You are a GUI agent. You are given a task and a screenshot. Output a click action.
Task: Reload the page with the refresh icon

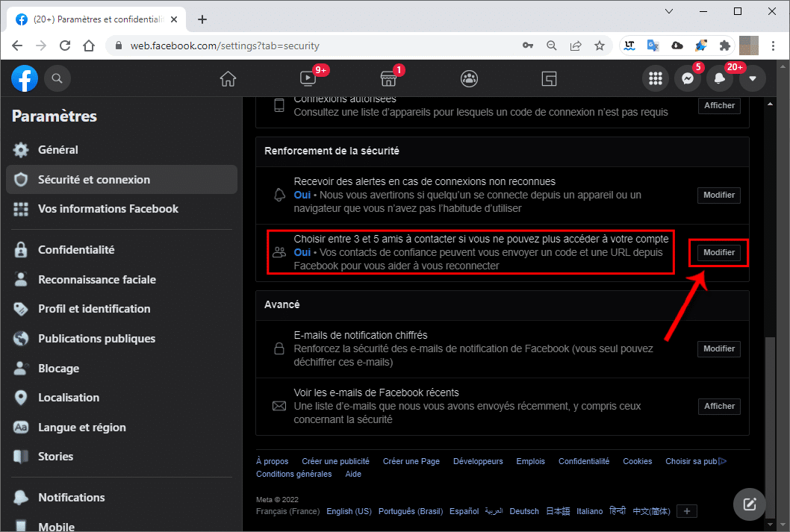tap(65, 46)
